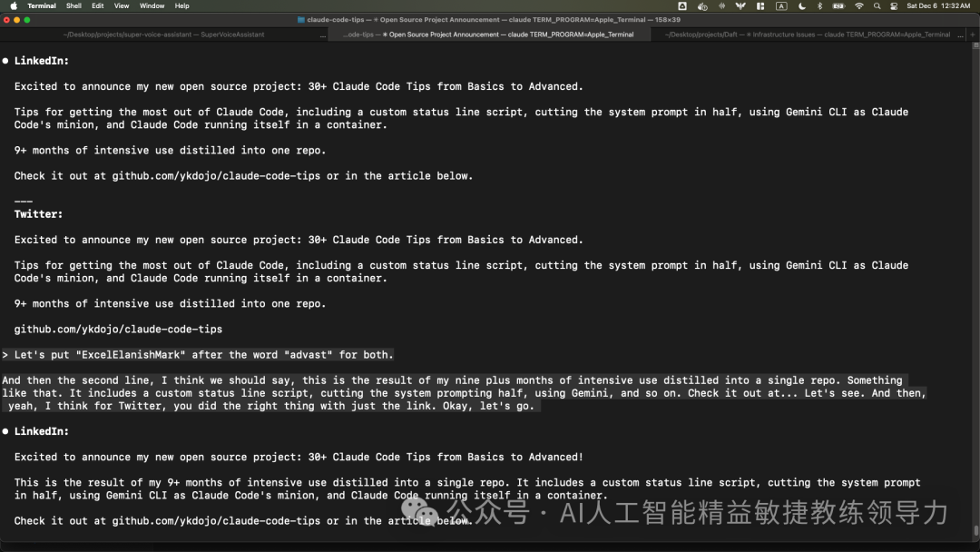Switch to the SuperVoiceAssistant terminal tab
Image resolution: width=980 pixels, height=552 pixels.
[163, 34]
